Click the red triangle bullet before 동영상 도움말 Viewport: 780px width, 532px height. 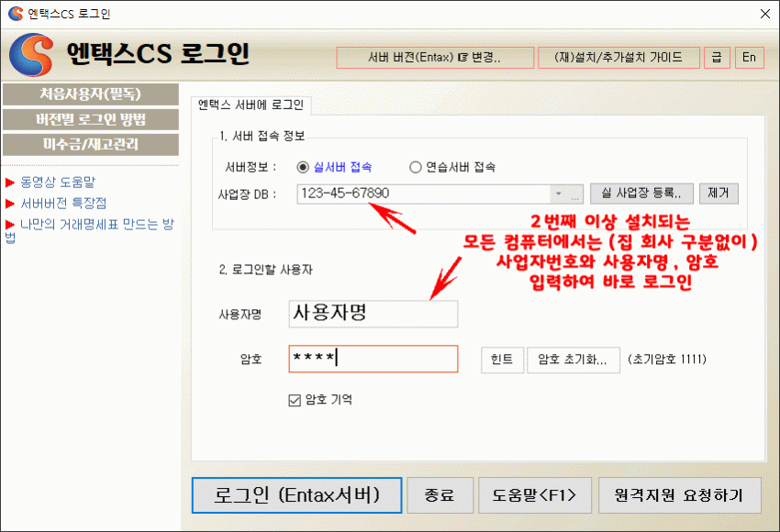tap(10, 183)
